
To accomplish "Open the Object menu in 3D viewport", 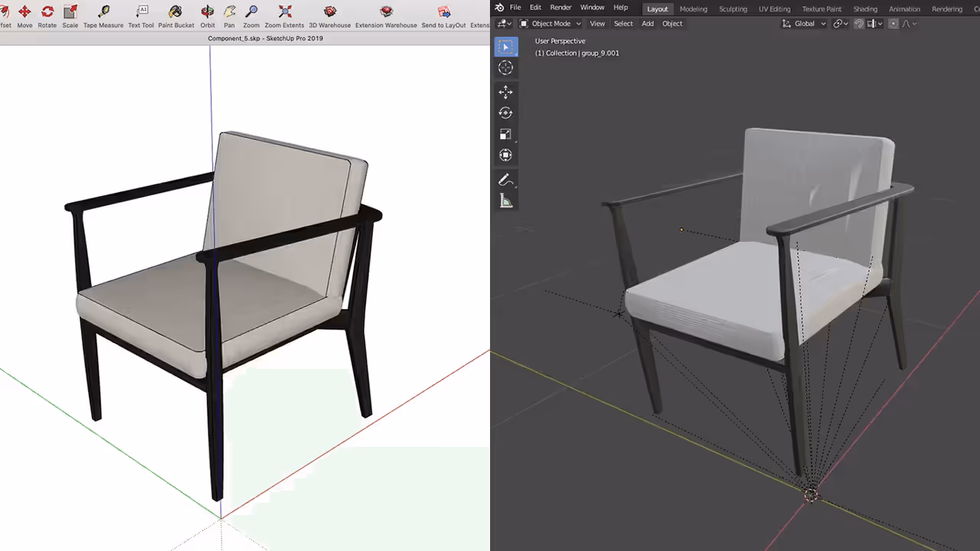I will pos(672,24).
